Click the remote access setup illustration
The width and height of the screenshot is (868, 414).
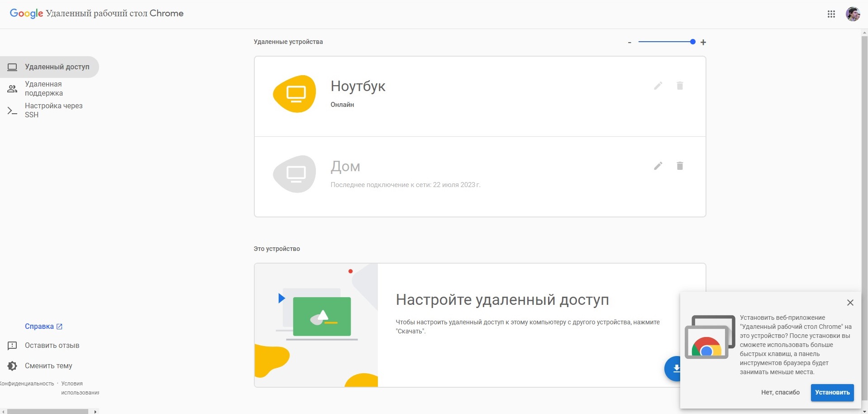(x=316, y=325)
